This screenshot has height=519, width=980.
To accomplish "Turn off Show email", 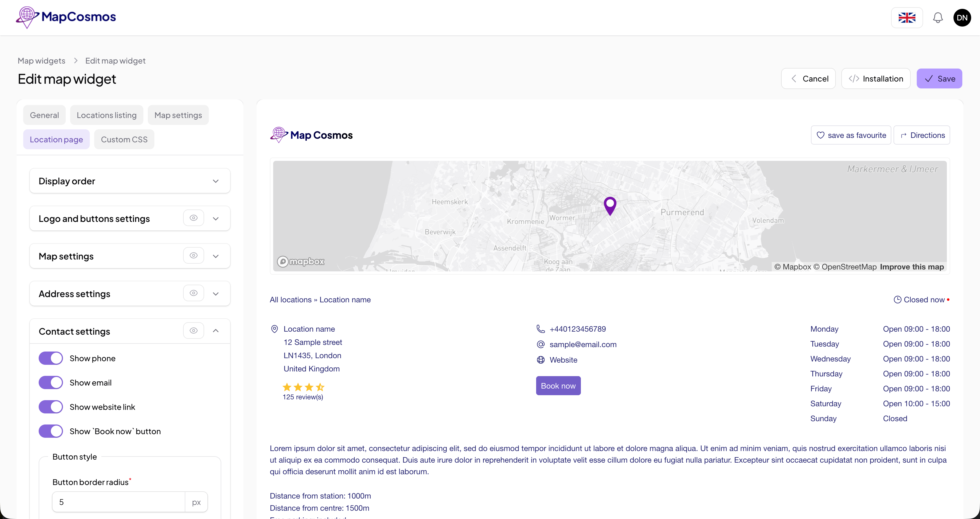I will tap(50, 382).
